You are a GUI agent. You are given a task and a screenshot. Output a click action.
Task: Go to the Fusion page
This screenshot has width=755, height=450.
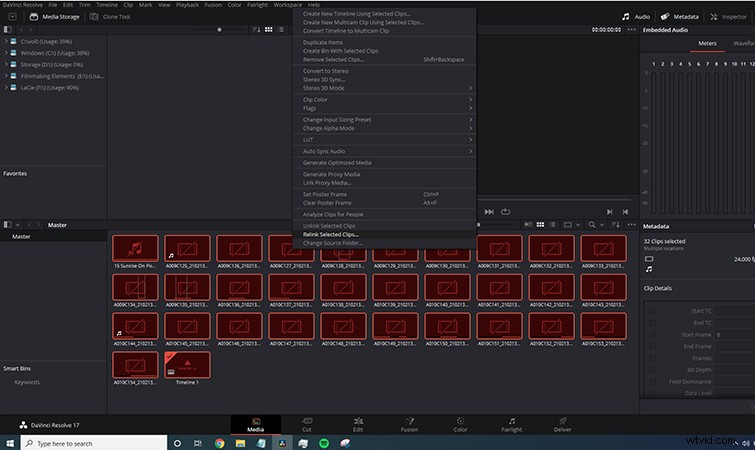point(409,425)
